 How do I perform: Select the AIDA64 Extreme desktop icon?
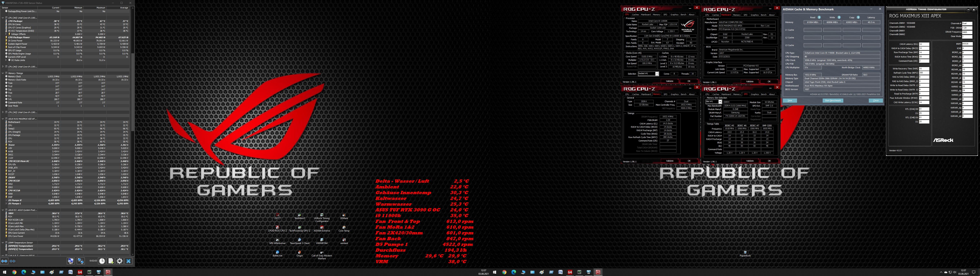pos(322,229)
